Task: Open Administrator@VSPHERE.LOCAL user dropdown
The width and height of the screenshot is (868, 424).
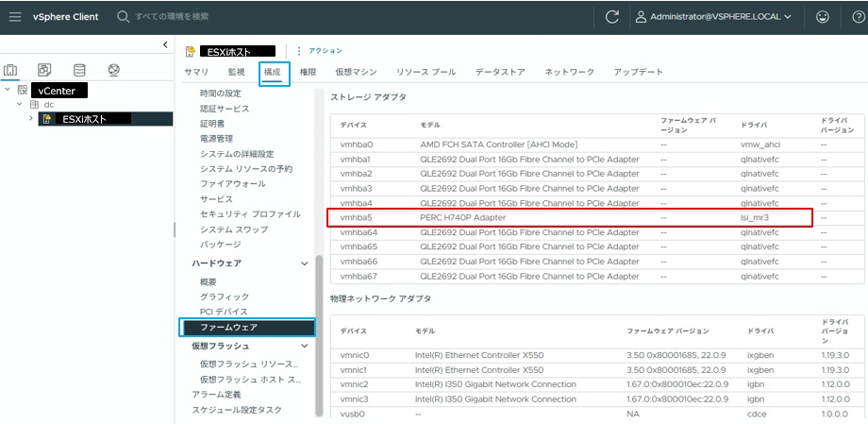Action: point(720,17)
